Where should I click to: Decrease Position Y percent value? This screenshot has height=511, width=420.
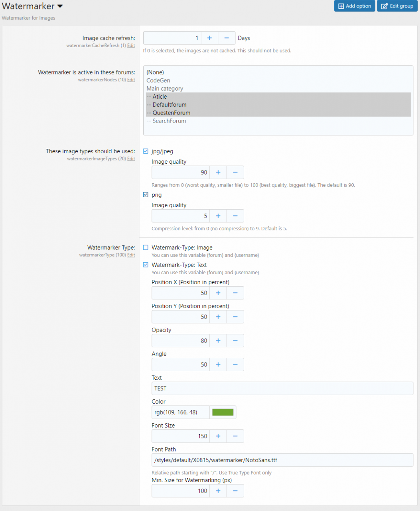(235, 317)
